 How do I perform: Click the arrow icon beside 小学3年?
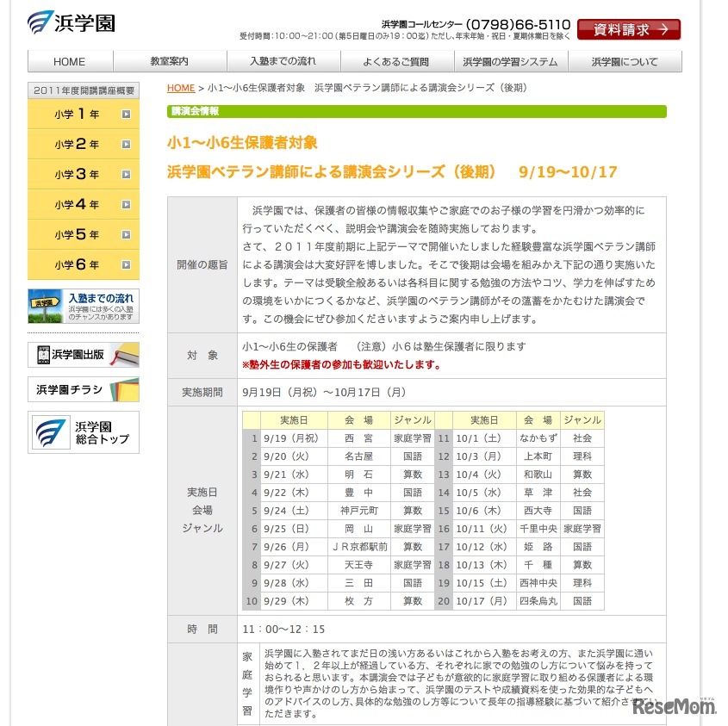coord(126,175)
